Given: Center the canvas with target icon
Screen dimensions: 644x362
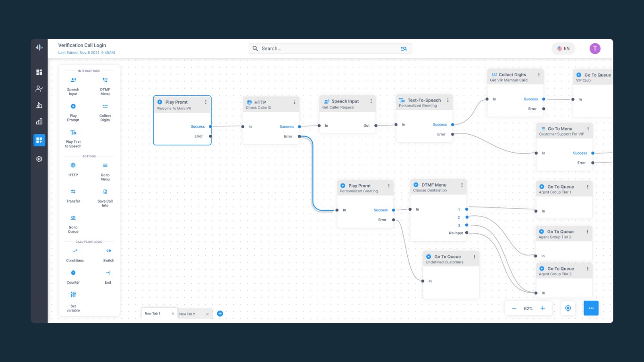Looking at the screenshot, I should pyautogui.click(x=568, y=308).
